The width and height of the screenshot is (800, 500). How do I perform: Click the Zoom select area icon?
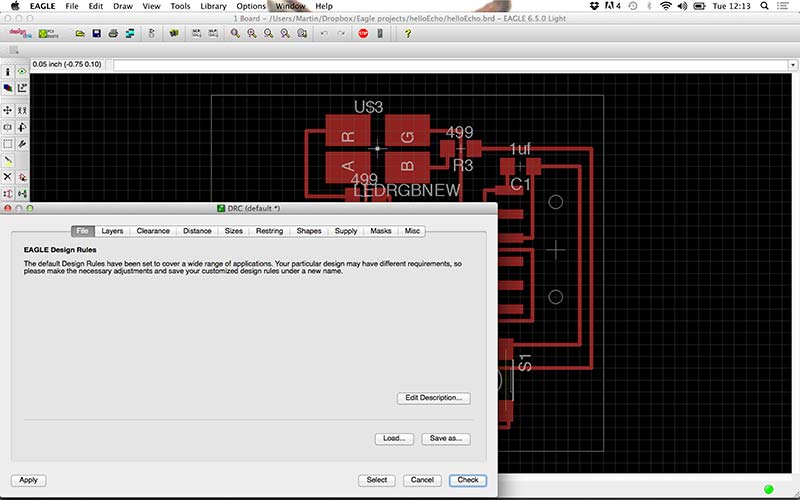pos(302,33)
